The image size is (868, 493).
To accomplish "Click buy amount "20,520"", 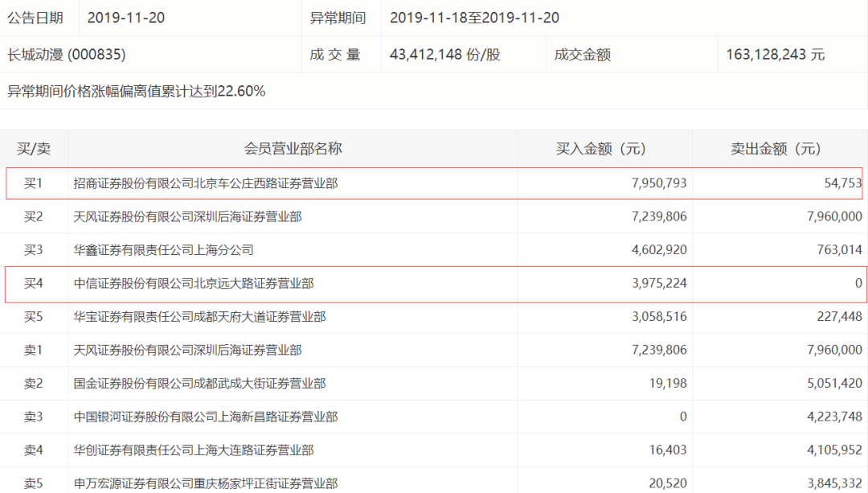I will [668, 483].
